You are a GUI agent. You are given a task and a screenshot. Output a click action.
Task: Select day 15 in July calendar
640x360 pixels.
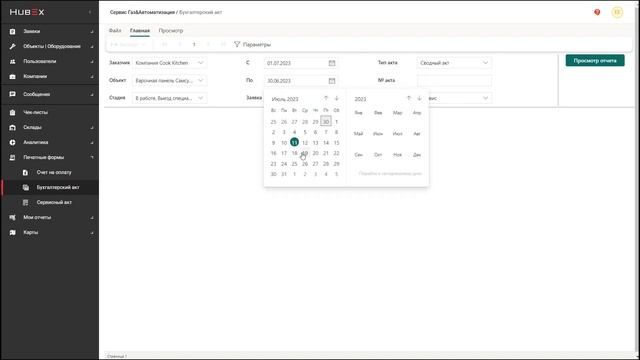[x=336, y=142]
